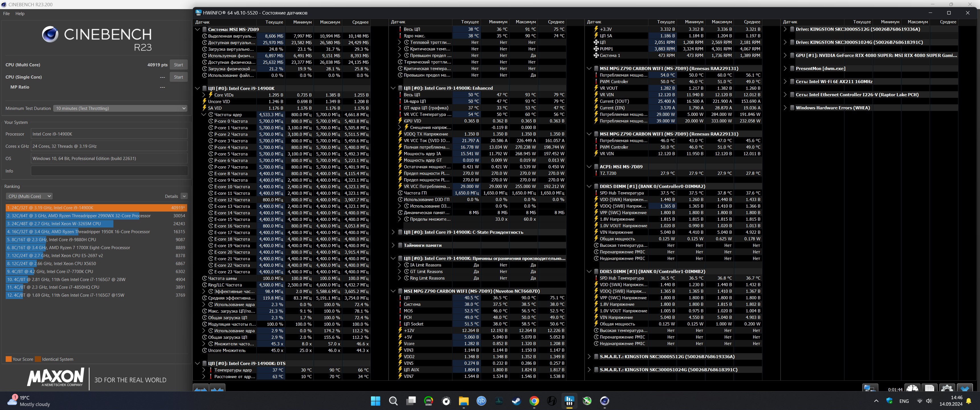This screenshot has width=980, height=410.
Task: Open HWiNFO logging spreadsheet icon
Action: tap(929, 389)
